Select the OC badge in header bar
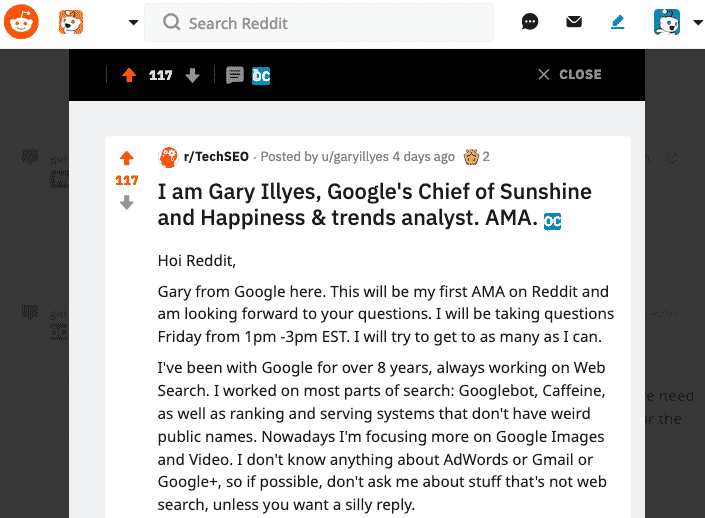The width and height of the screenshot is (705, 518). (261, 76)
